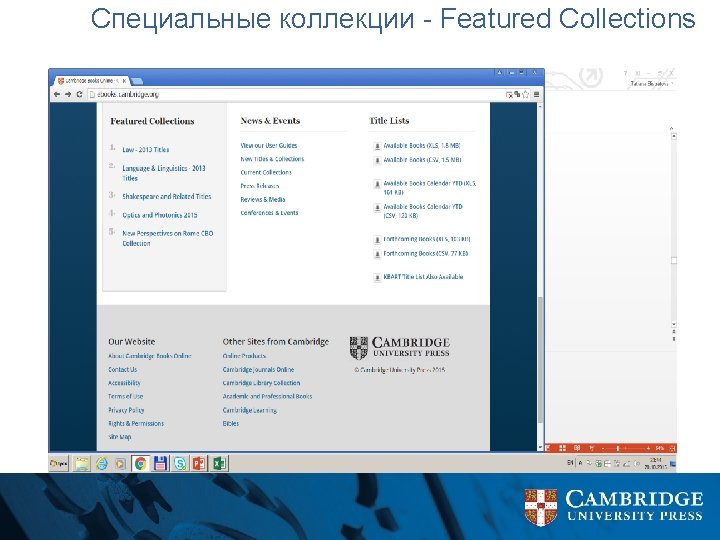Open Cambridge Library Collection link
The height and width of the screenshot is (540, 720).
coord(261,383)
